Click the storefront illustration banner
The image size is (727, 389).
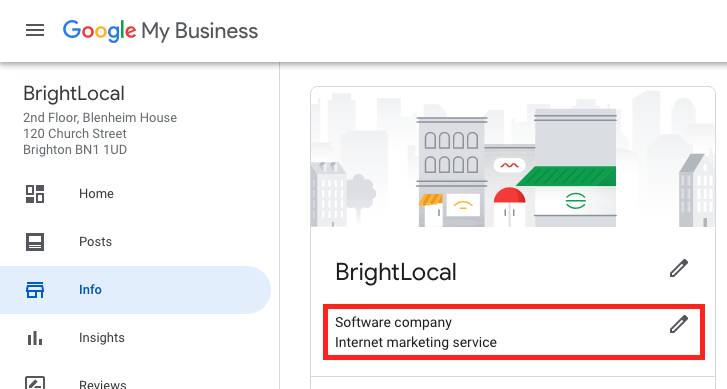point(513,157)
